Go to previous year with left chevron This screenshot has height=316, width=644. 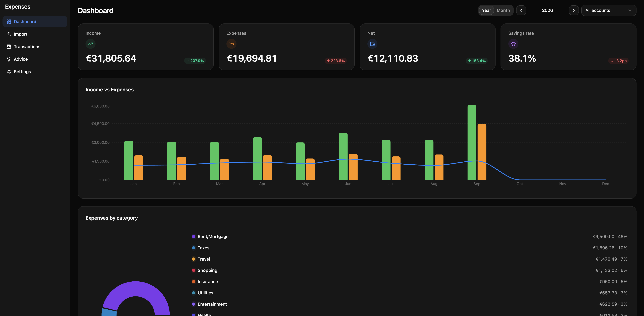tap(521, 10)
